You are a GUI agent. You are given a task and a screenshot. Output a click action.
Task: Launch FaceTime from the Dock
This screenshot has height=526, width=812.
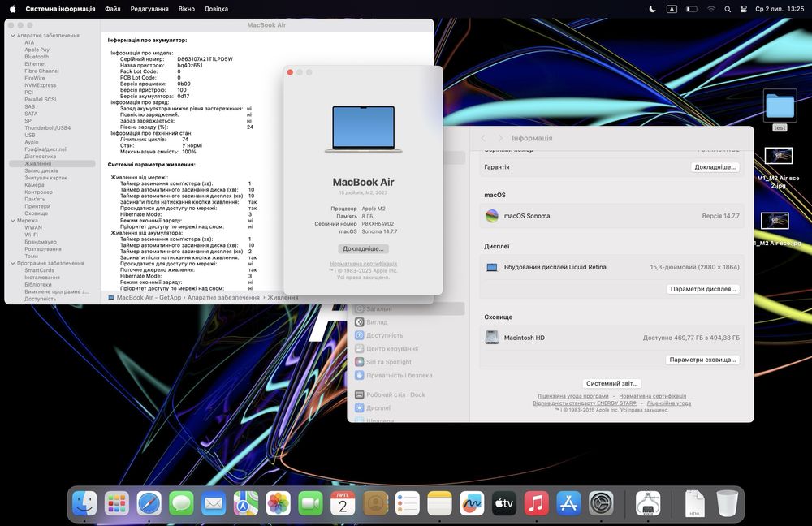[x=310, y=502]
